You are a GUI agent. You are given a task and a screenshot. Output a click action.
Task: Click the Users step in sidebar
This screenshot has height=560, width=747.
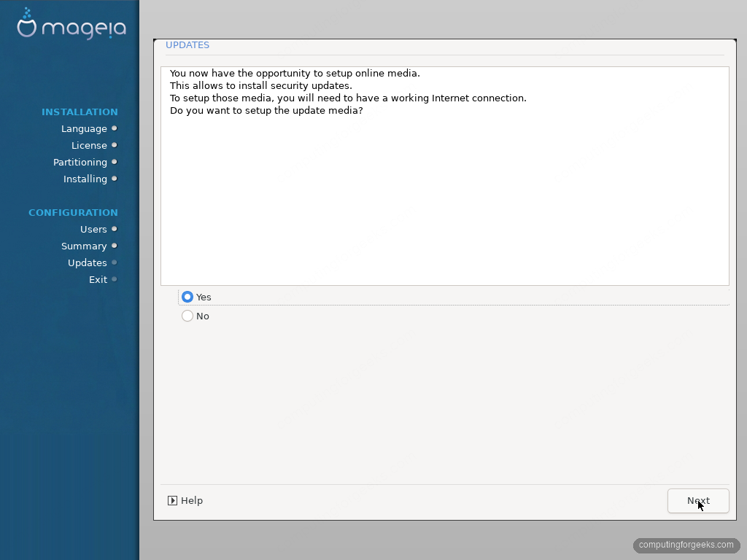point(93,230)
